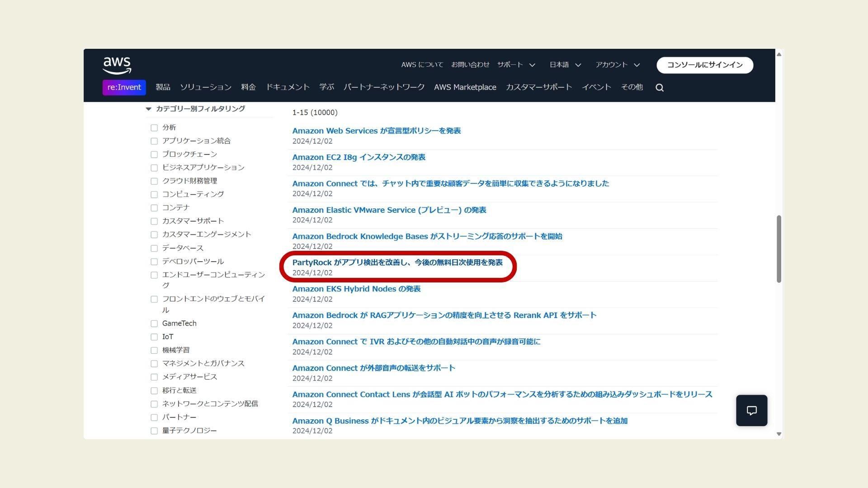The image size is (868, 488).
Task: Check the GameTech checkbox
Action: (154, 324)
